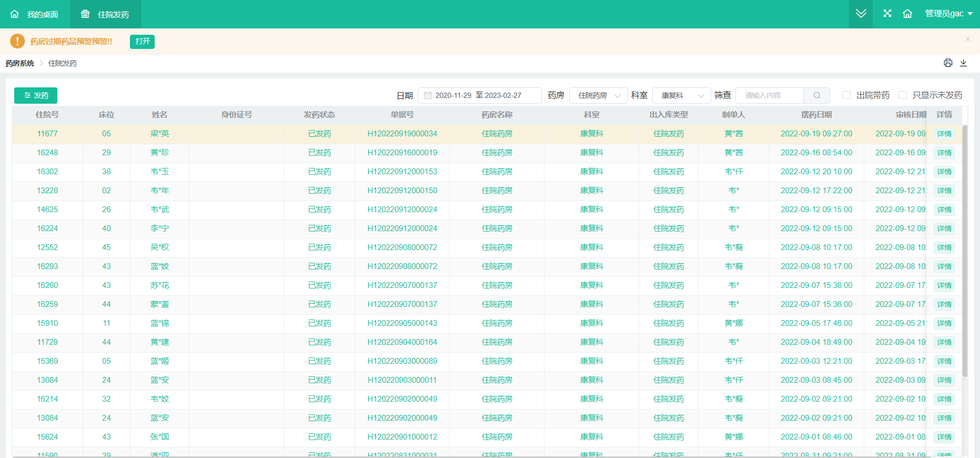
Task: Open 详情 for patient 15369 row
Action: coord(944,361)
